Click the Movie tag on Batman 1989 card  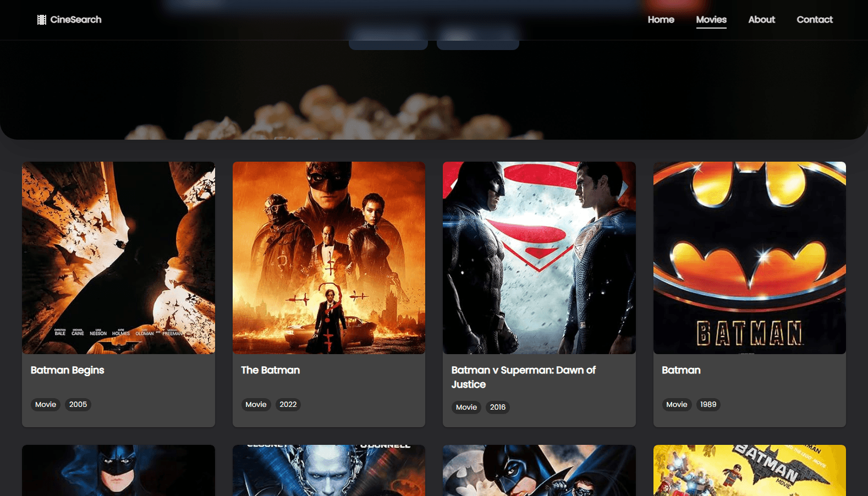click(x=677, y=405)
